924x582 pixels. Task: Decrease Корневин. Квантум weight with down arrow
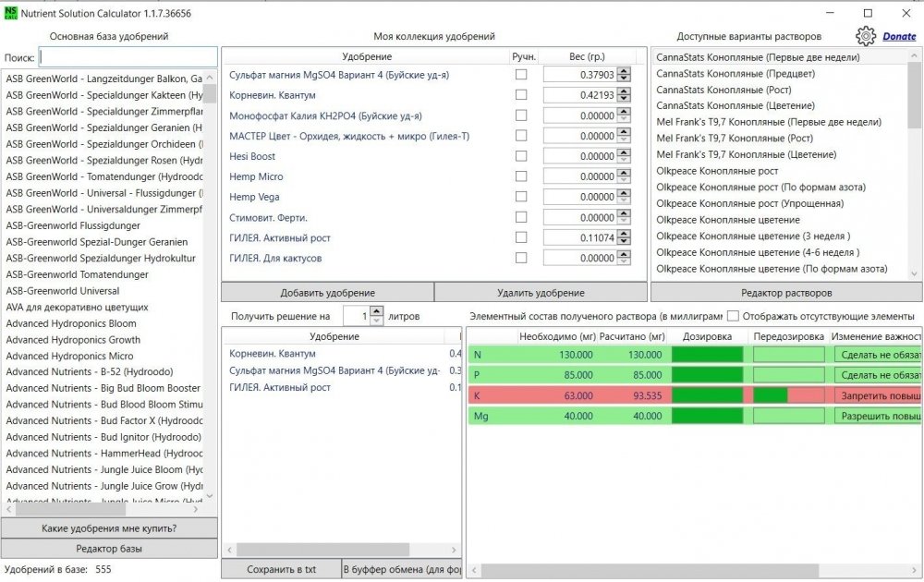coord(624,99)
